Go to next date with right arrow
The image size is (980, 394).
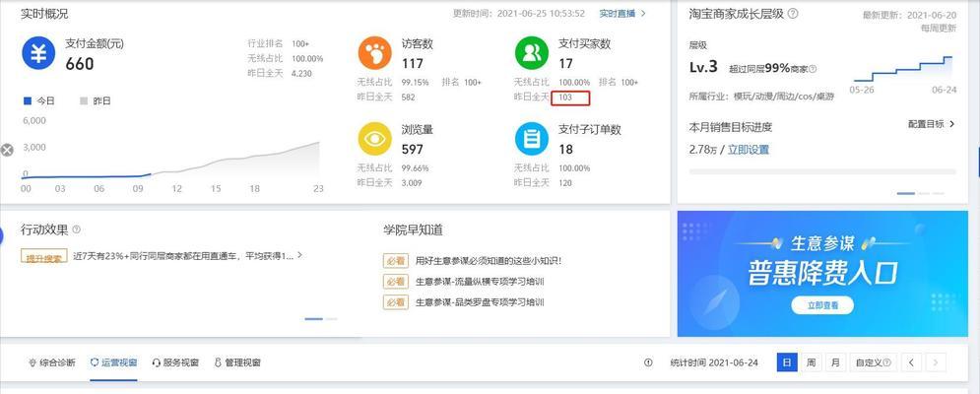[936, 362]
